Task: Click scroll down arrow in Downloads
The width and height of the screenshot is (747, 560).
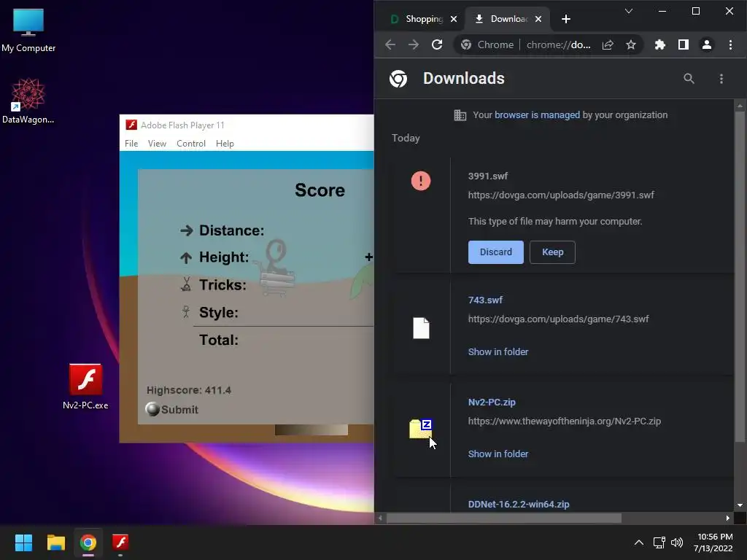Action: click(x=740, y=505)
